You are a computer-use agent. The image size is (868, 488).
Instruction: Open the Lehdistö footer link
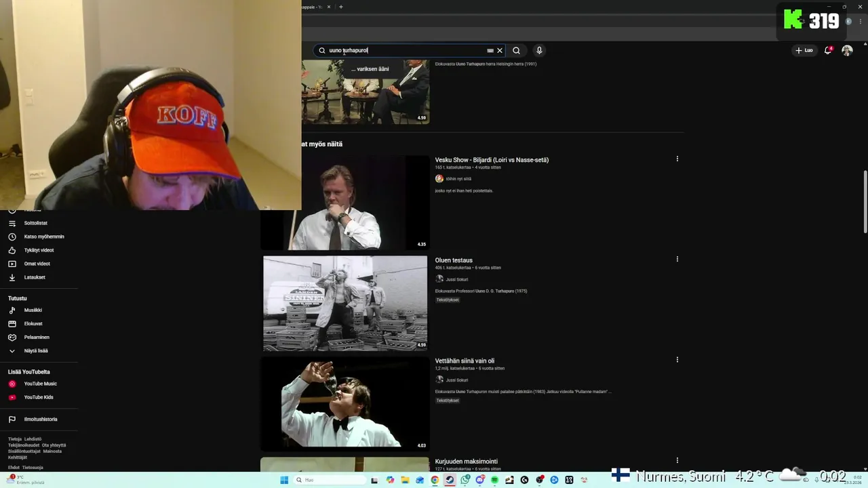point(33,439)
